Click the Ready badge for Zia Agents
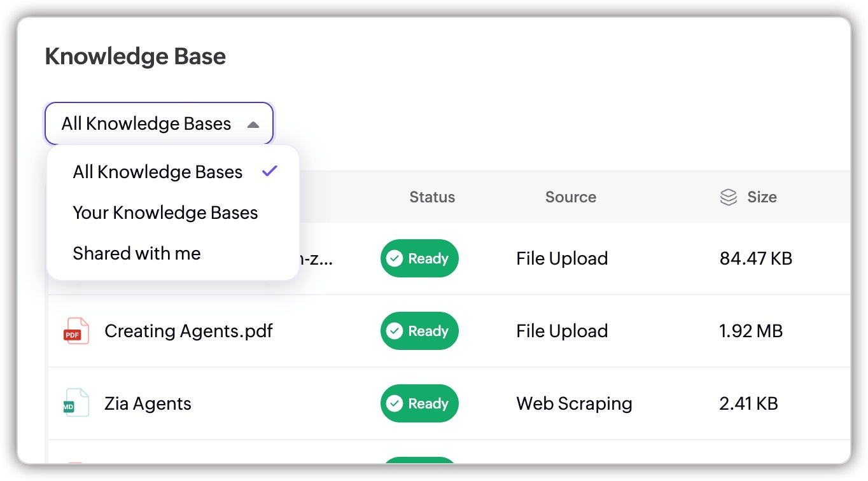 pyautogui.click(x=419, y=404)
